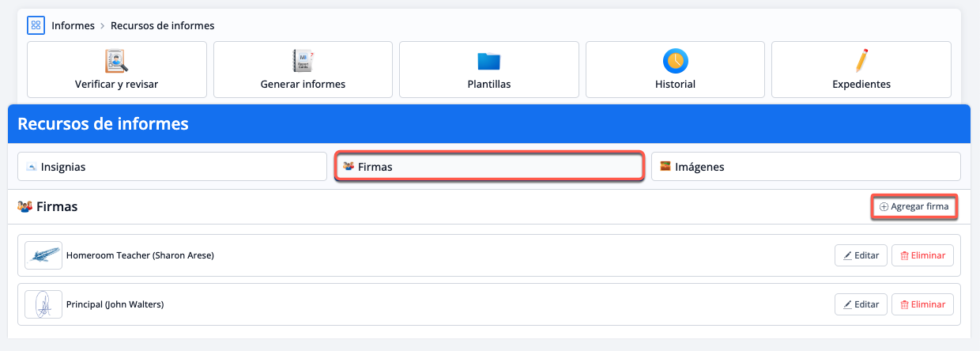The height and width of the screenshot is (351, 980).
Task: Go to Informes in the breadcrumb
Action: tap(72, 25)
